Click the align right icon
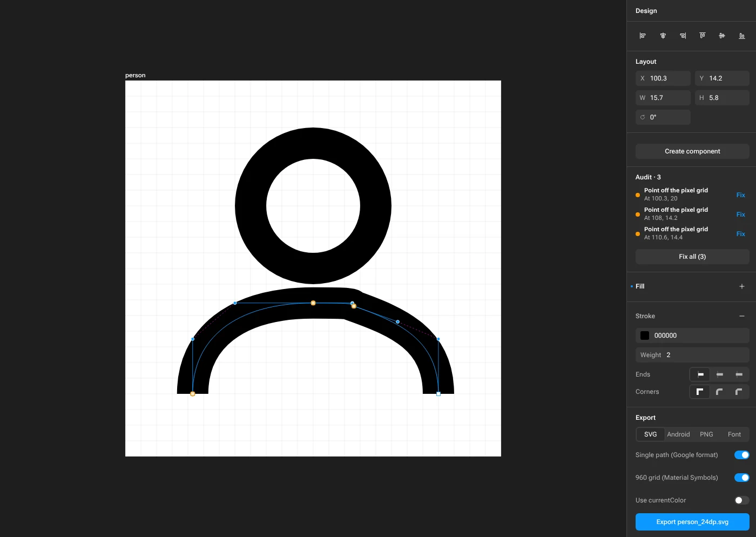Screen dimensions: 756x537 coord(683,36)
